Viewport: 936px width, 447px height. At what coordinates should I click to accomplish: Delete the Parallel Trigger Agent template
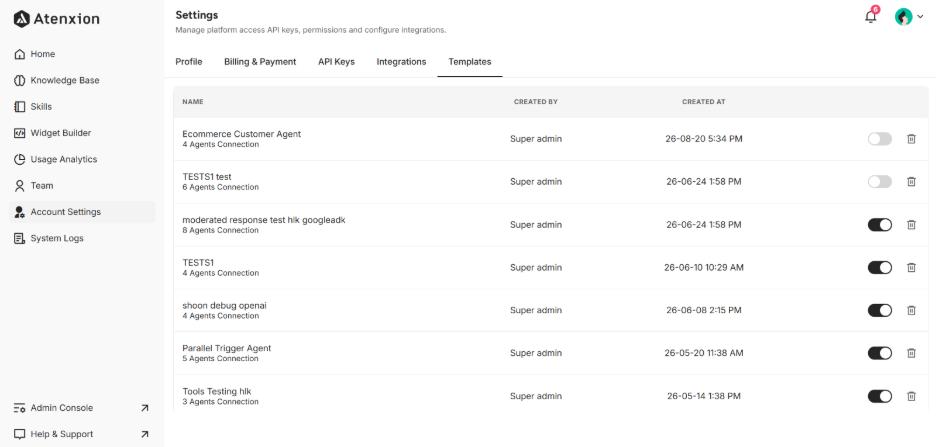point(911,353)
